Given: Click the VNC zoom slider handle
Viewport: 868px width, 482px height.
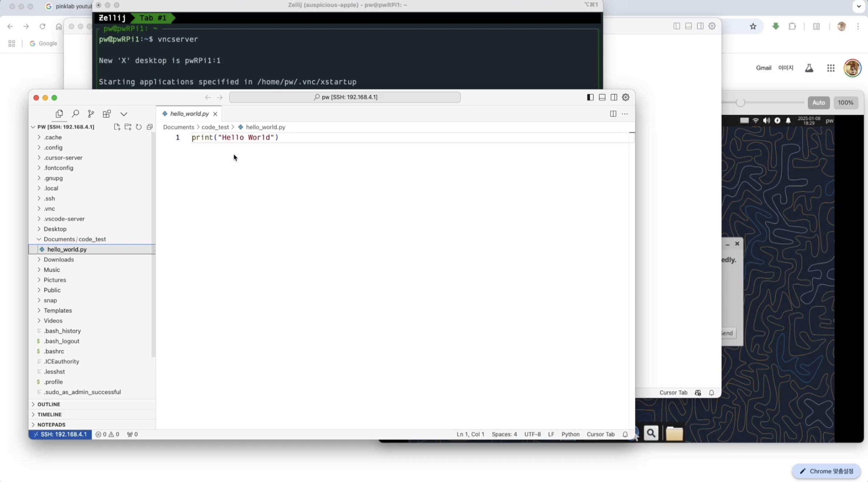Looking at the screenshot, I should pyautogui.click(x=740, y=103).
